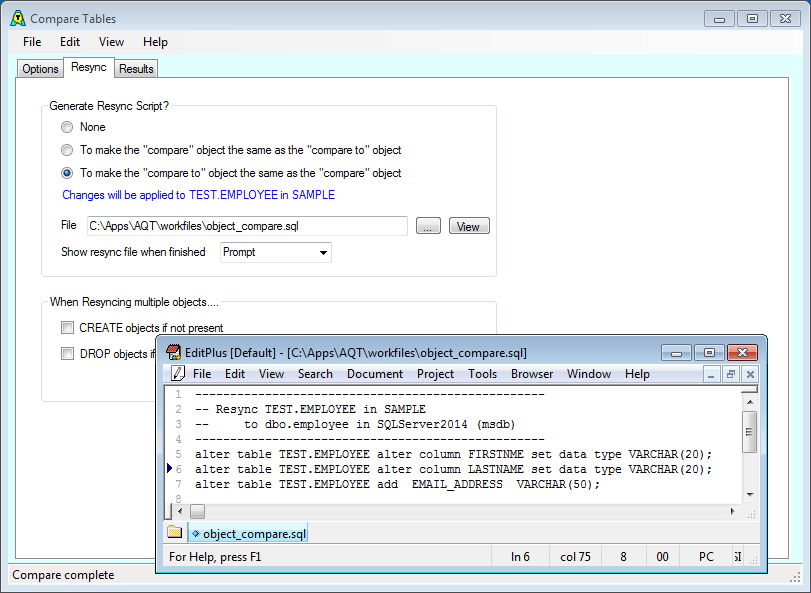Enable CREATE objects if not present

tap(67, 327)
